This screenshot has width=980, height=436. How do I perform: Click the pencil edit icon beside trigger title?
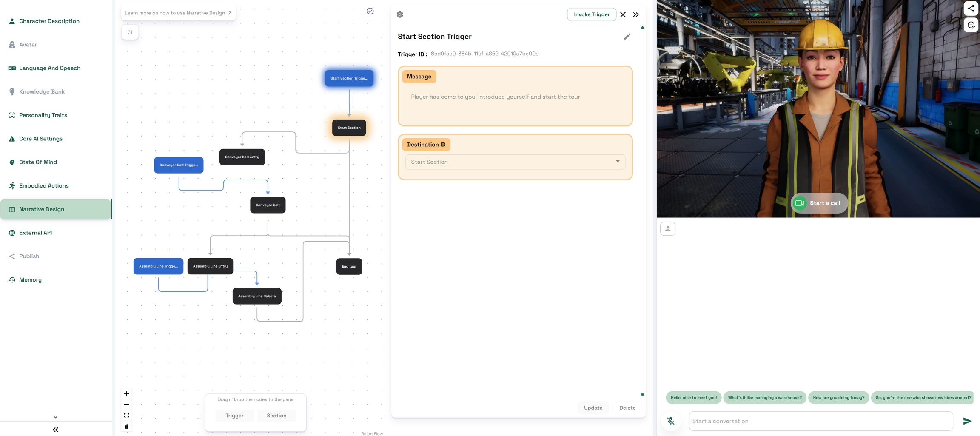(x=627, y=37)
